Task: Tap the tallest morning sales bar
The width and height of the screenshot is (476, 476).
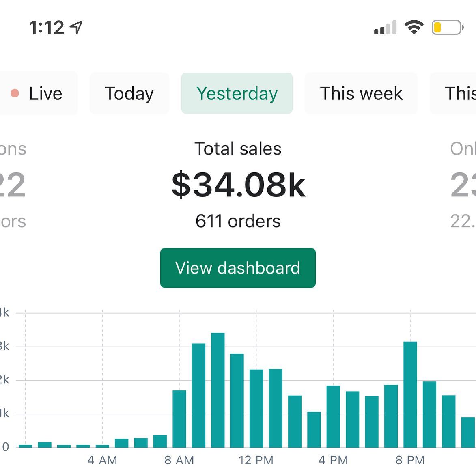Action: point(218,390)
